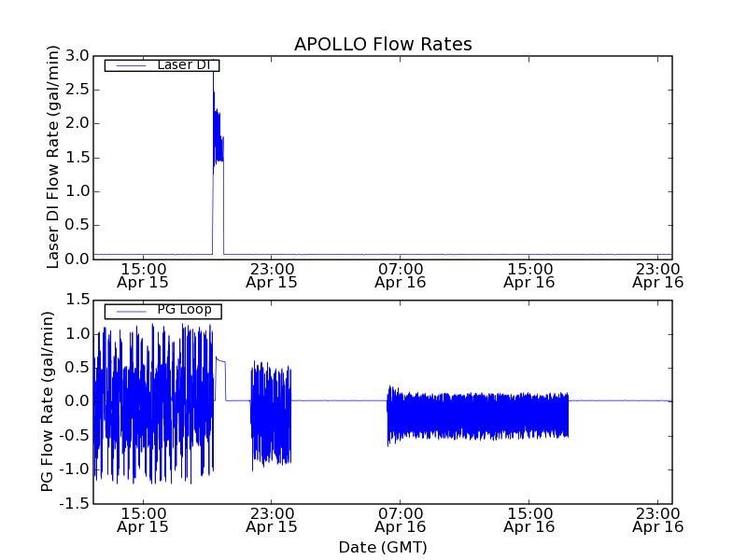Click "23:00 Apr 16" under the Laser DI plot
This screenshot has height=560, width=747.
click(658, 275)
